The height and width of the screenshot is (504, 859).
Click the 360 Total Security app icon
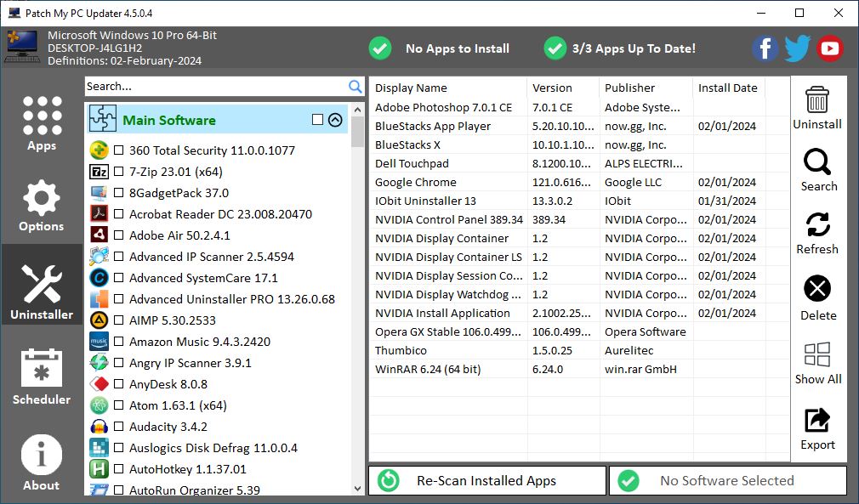pos(100,150)
